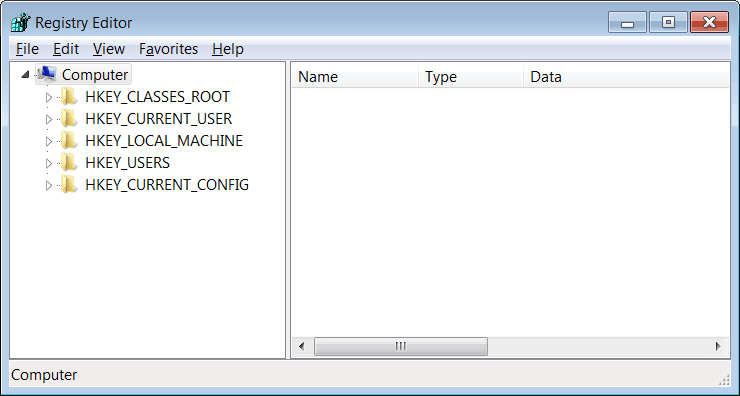Expand the HKEY_CURRENT_USER key
740x396 pixels.
[x=49, y=119]
